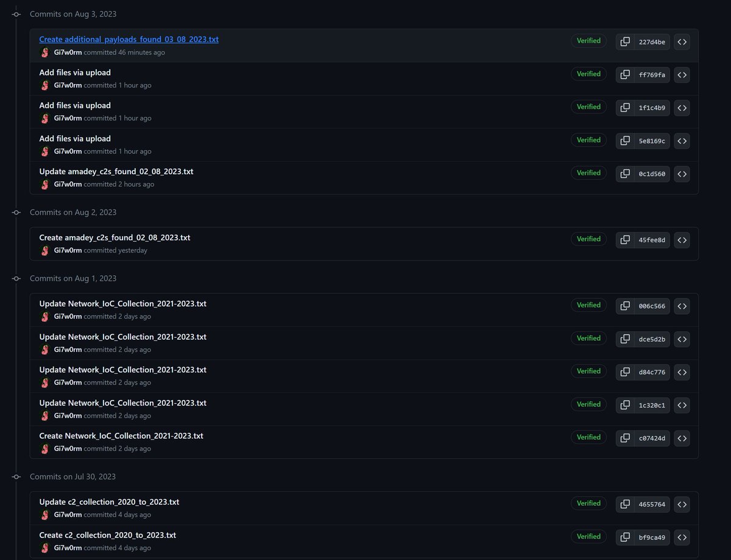731x560 pixels.
Task: Copy full SHA for commit ff769fa
Action: (x=625, y=75)
